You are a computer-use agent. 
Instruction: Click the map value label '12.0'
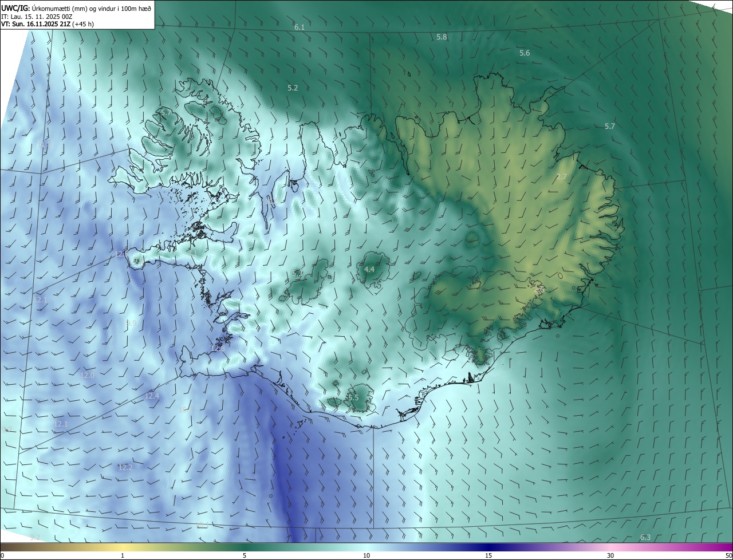coord(87,375)
